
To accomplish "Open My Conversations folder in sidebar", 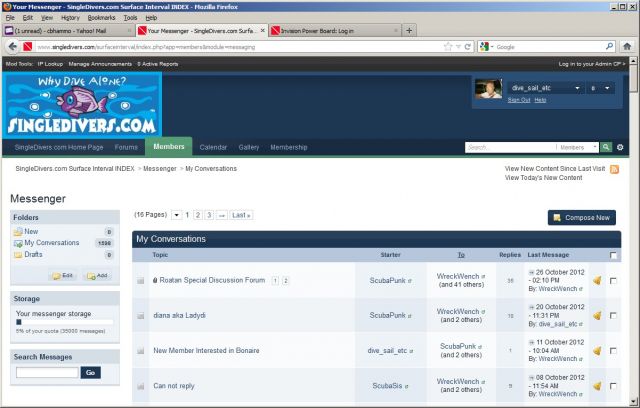I will point(51,243).
